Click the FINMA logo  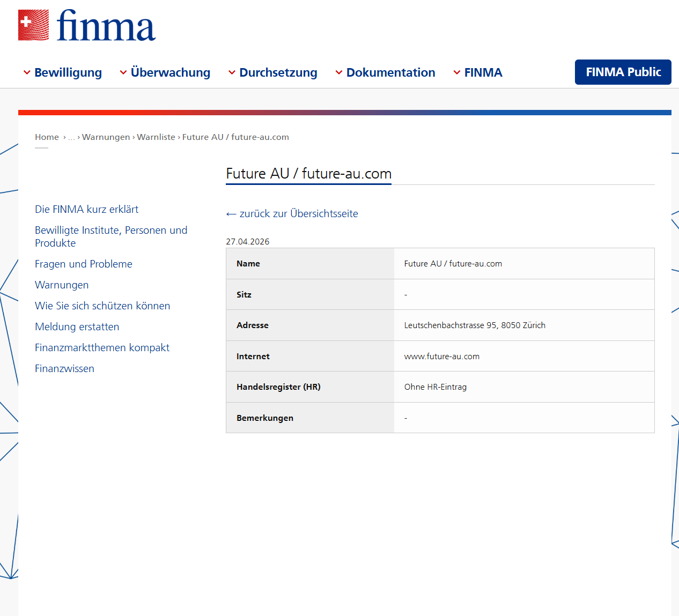click(87, 25)
